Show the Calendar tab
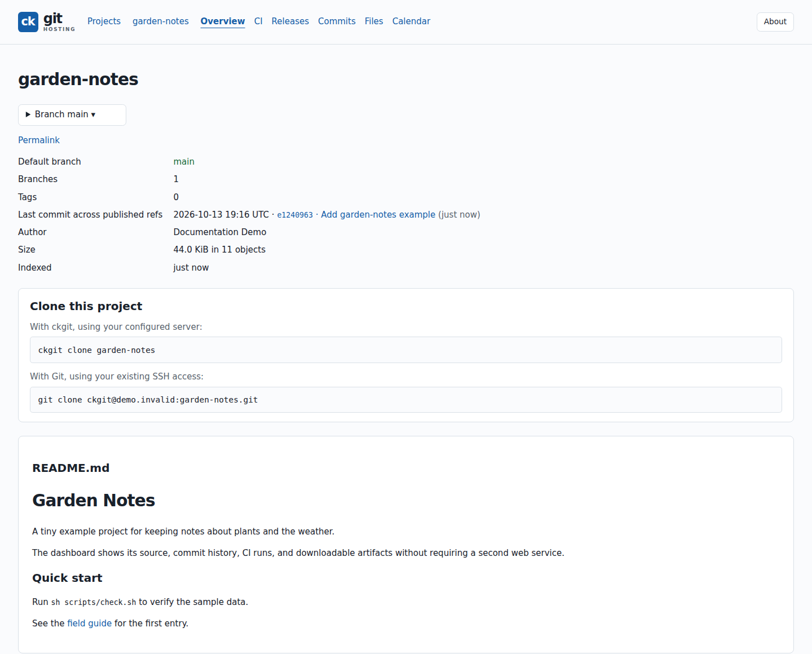The width and height of the screenshot is (812, 654). click(411, 21)
